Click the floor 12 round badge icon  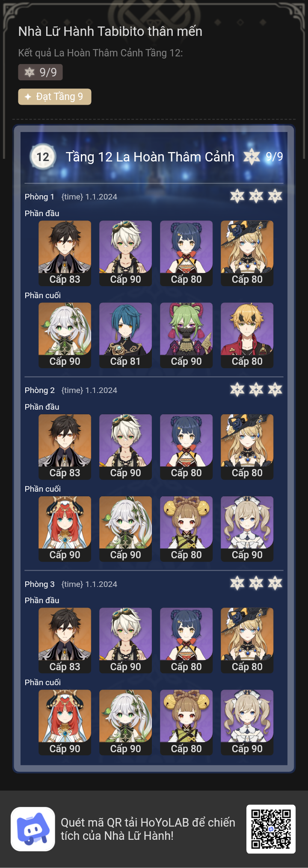coord(43,157)
